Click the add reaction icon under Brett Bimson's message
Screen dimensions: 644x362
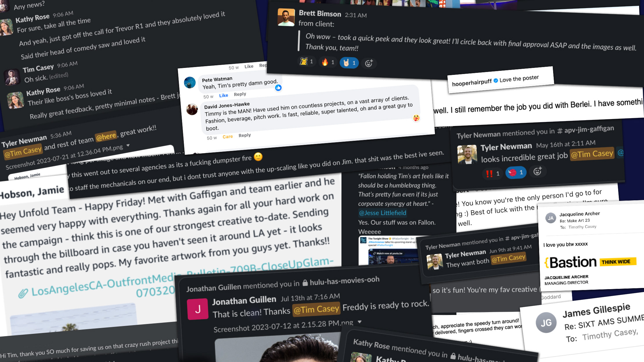[x=369, y=63]
